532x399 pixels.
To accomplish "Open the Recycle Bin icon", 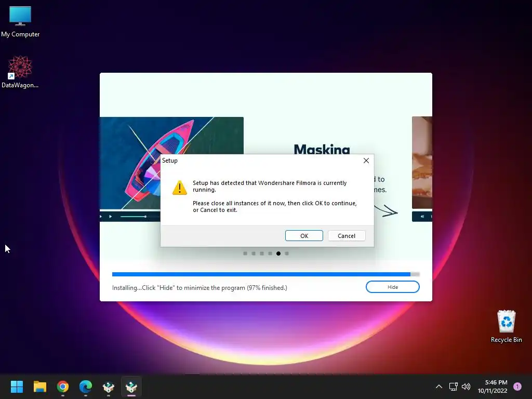I will (506, 326).
